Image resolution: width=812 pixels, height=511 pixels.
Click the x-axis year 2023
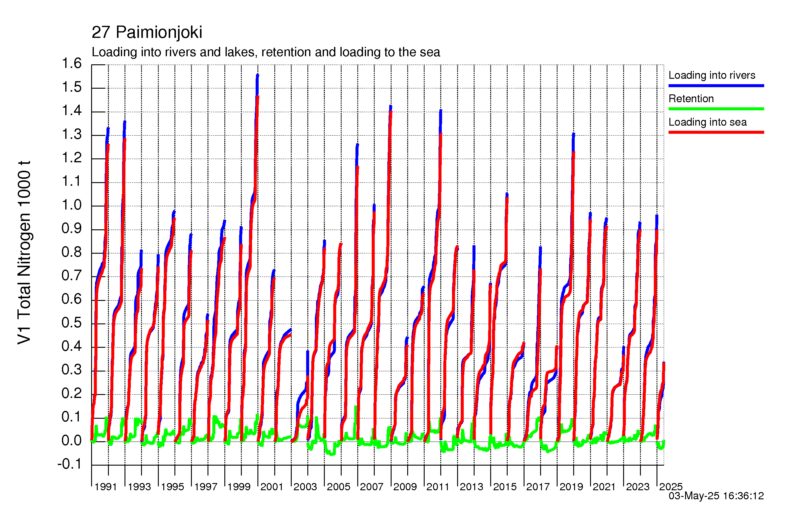point(638,487)
